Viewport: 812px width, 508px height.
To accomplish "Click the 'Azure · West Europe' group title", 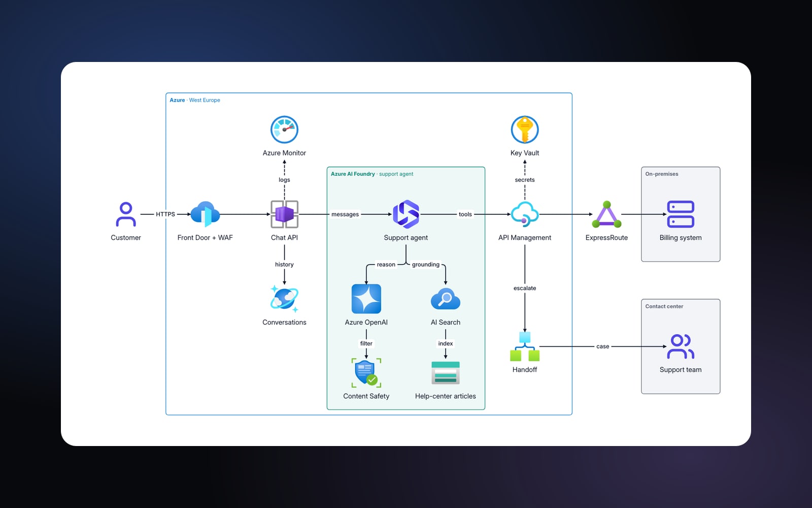I will [x=195, y=100].
